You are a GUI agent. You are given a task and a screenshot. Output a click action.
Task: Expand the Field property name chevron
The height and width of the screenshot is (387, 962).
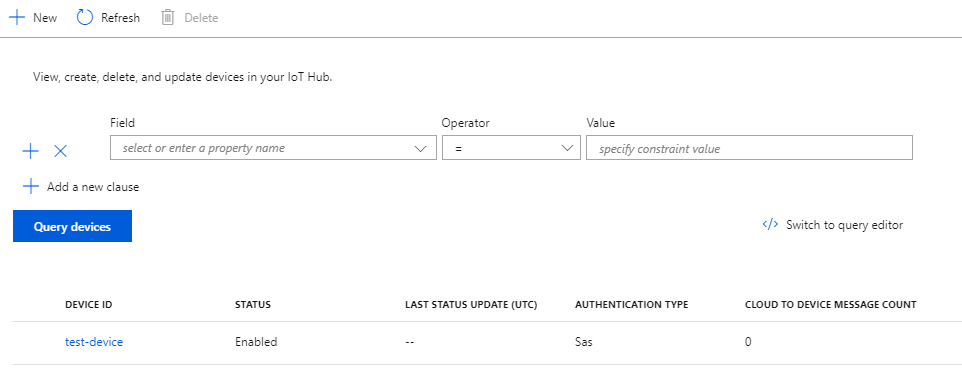pyautogui.click(x=420, y=148)
